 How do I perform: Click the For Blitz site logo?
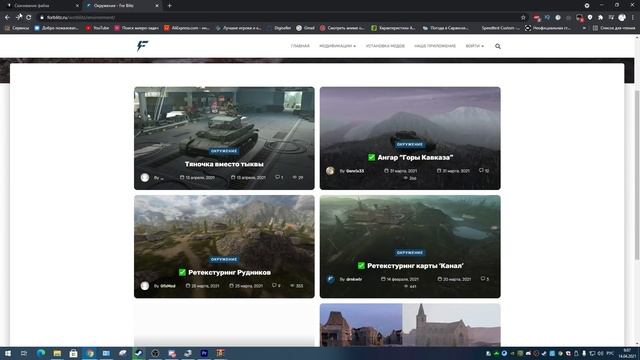coord(142,46)
